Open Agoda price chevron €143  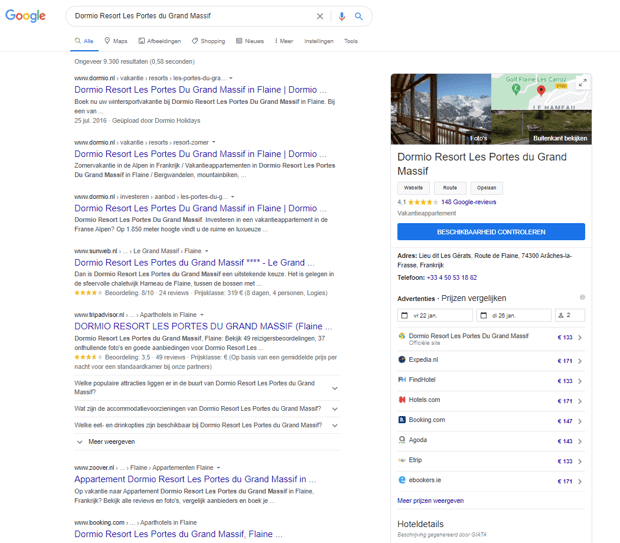[580, 441]
